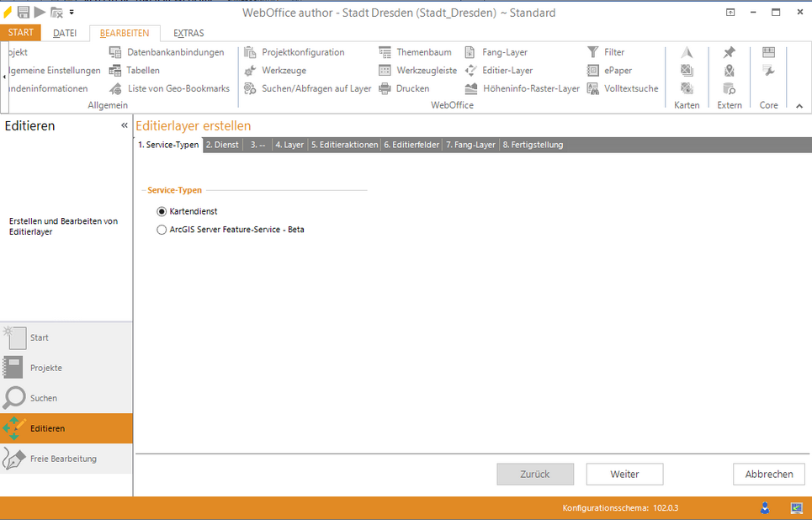Click the north arrow icon in Karten group
This screenshot has width=812, height=520.
687,52
